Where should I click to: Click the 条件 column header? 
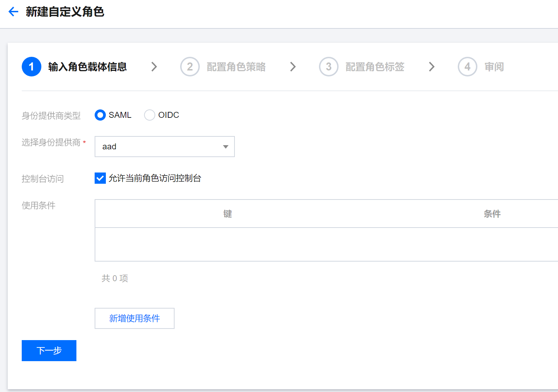[x=492, y=214]
